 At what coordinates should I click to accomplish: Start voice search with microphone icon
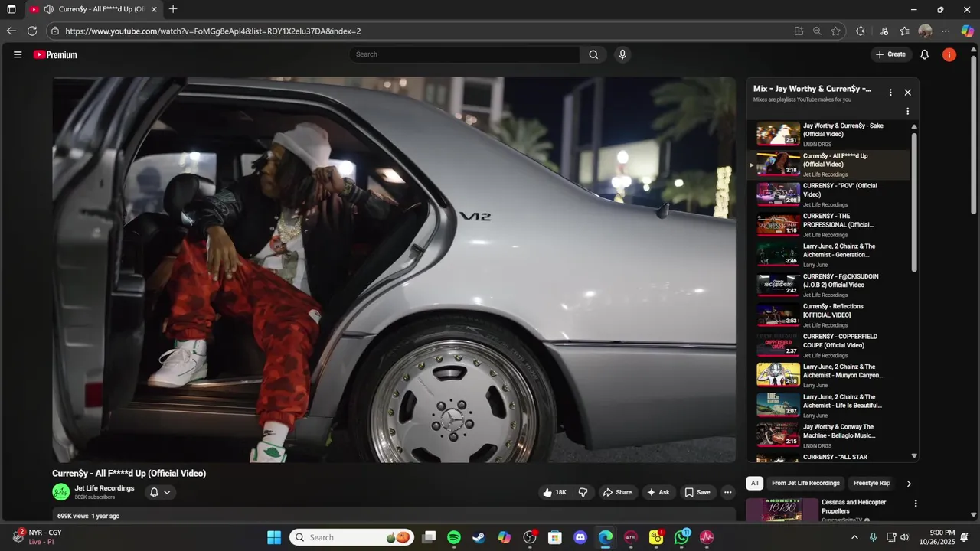pos(622,54)
